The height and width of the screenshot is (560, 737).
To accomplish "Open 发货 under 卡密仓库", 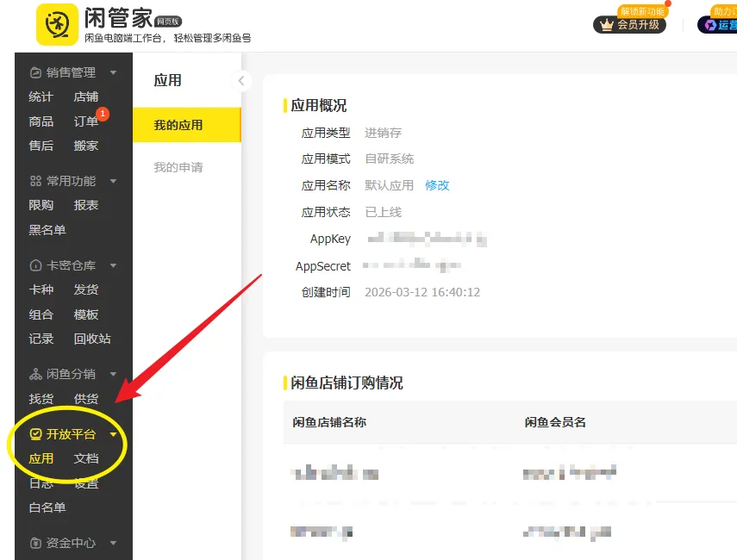I will click(86, 289).
